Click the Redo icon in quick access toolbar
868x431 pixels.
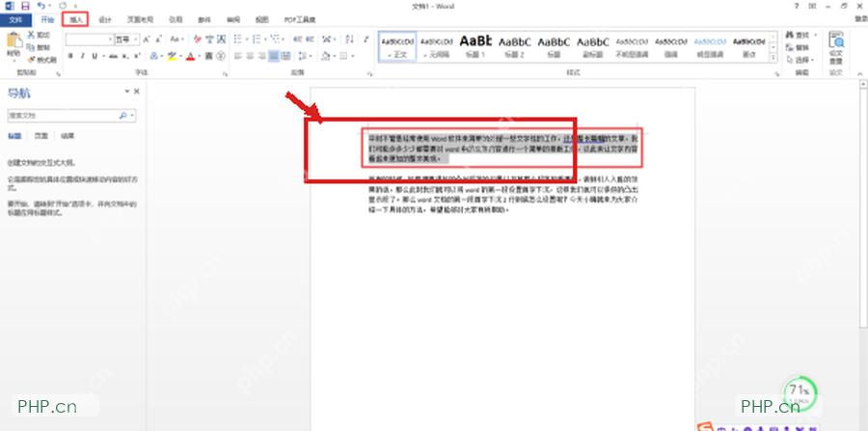63,6
